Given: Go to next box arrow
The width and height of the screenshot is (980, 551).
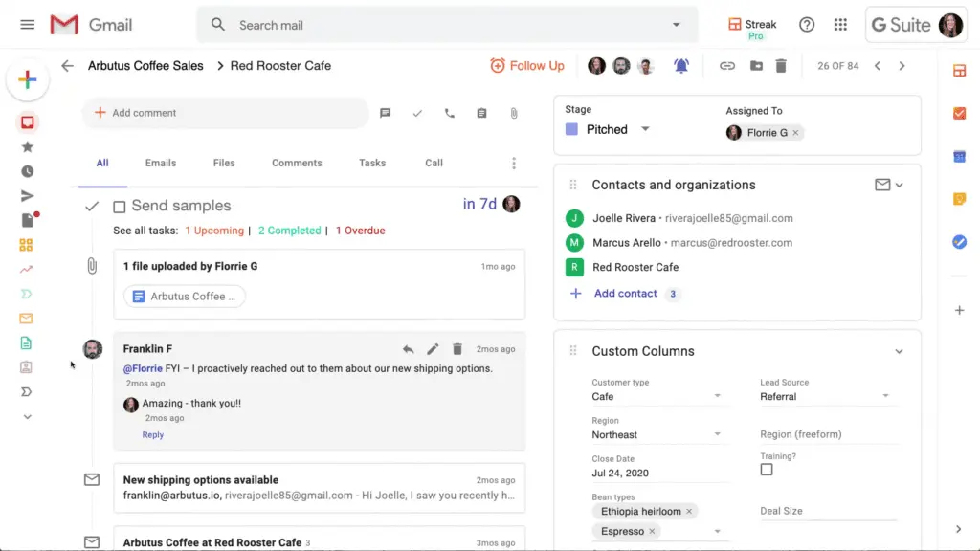Looking at the screenshot, I should pos(902,66).
